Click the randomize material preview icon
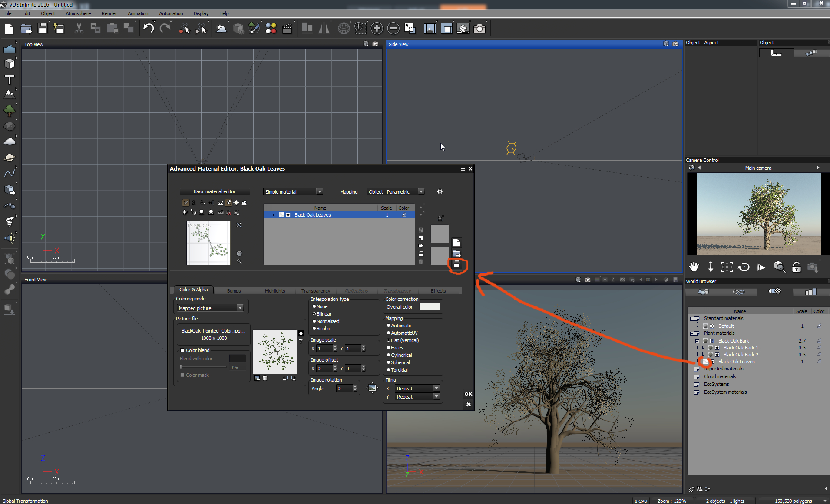 [x=239, y=225]
